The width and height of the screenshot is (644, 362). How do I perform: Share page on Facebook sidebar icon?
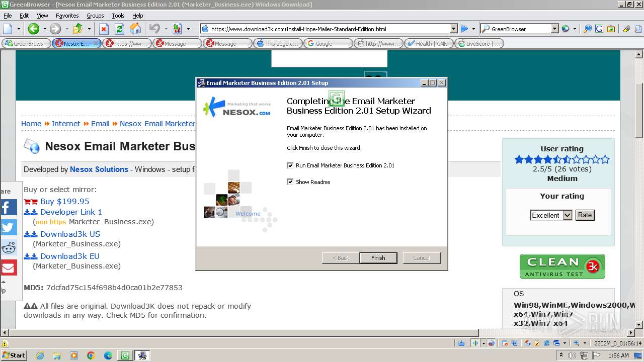pyautogui.click(x=9, y=207)
